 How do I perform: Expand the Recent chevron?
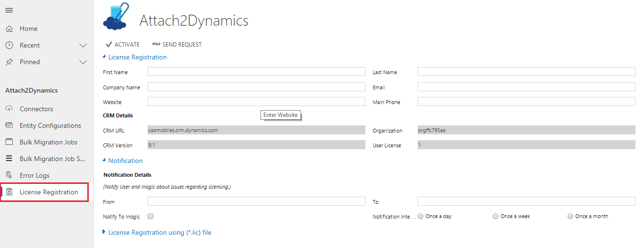point(83,46)
